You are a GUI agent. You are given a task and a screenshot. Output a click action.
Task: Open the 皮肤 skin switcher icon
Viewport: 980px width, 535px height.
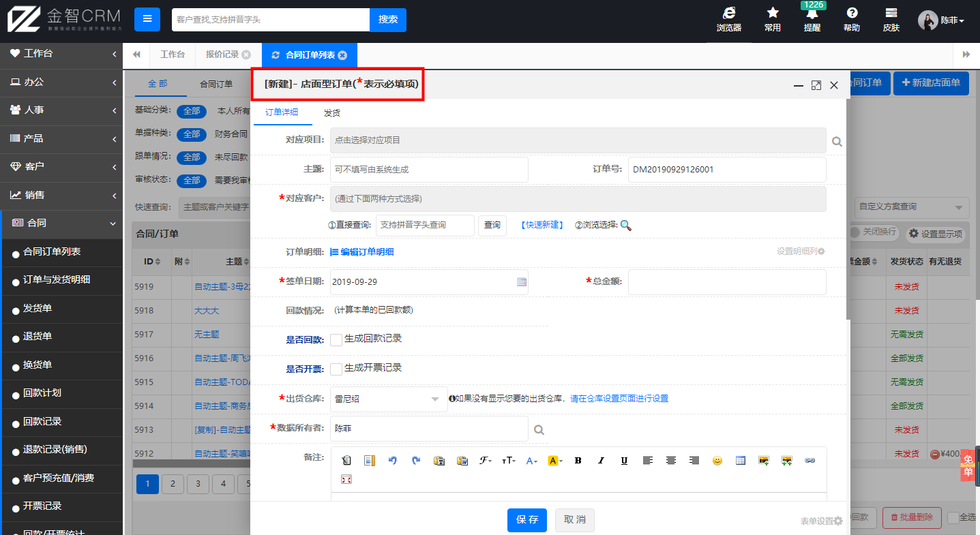(x=891, y=20)
